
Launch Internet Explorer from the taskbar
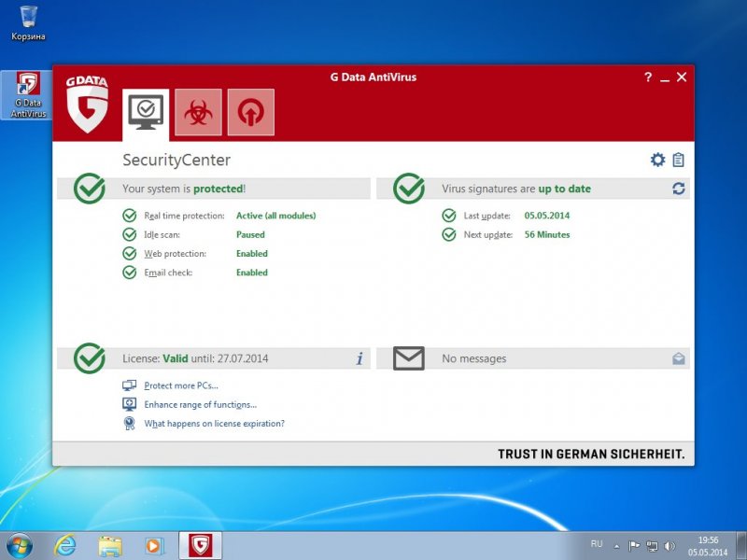[x=64, y=546]
